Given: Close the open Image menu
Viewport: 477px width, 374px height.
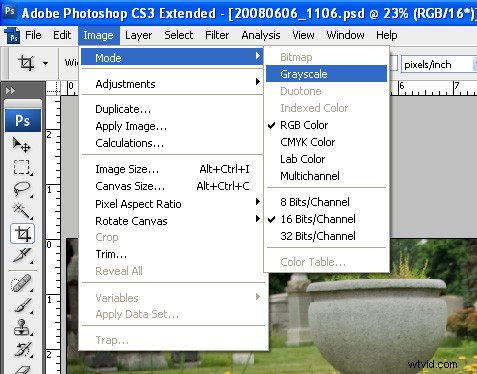Looking at the screenshot, I should tap(99, 35).
